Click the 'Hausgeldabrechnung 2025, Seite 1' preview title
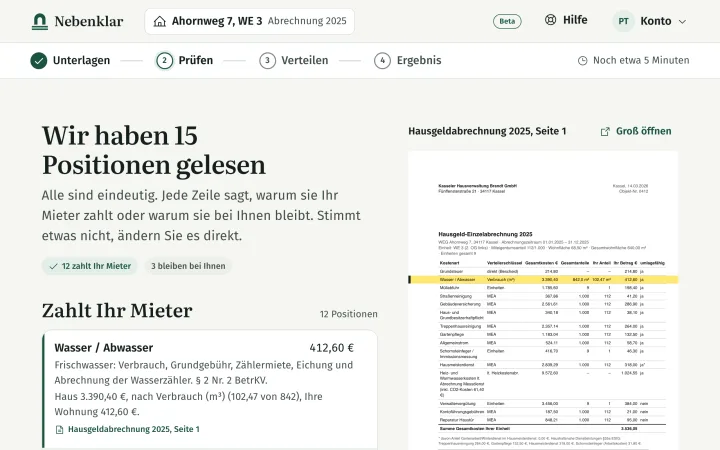 tap(487, 131)
